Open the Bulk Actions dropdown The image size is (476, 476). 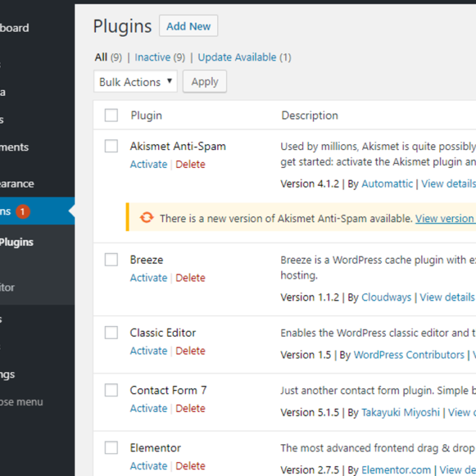point(136,81)
